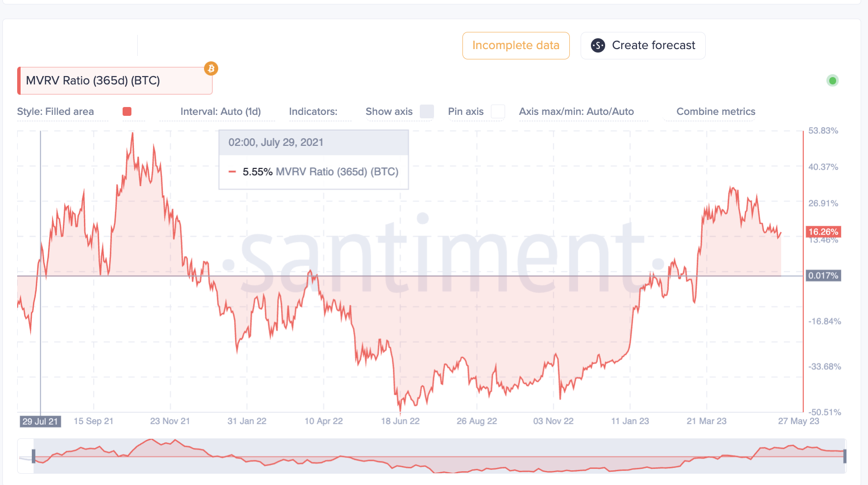Select the MVRV Ratio (365d) (BTC) metric
Screen dimensions: 868x485
(115, 81)
